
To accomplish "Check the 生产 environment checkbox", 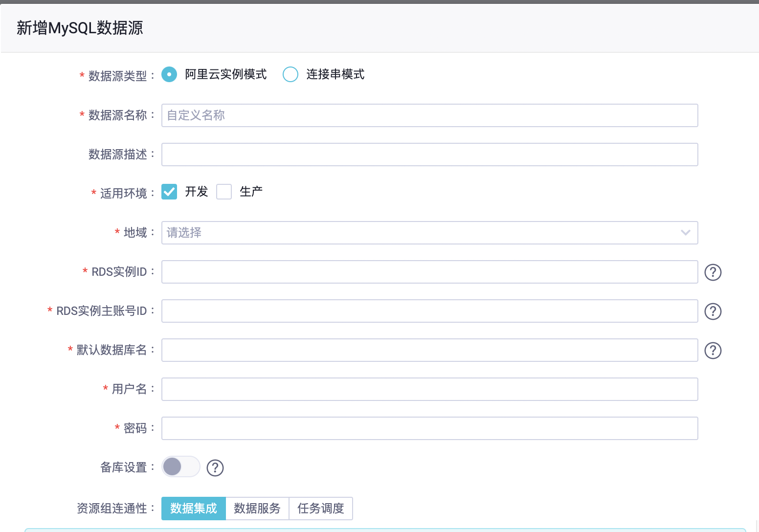I will pyautogui.click(x=224, y=192).
